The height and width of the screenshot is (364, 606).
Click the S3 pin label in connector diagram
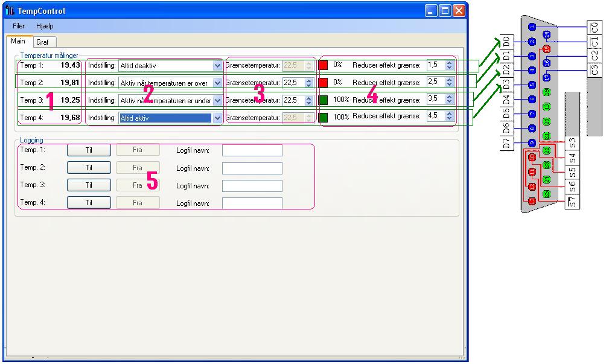[572, 143]
